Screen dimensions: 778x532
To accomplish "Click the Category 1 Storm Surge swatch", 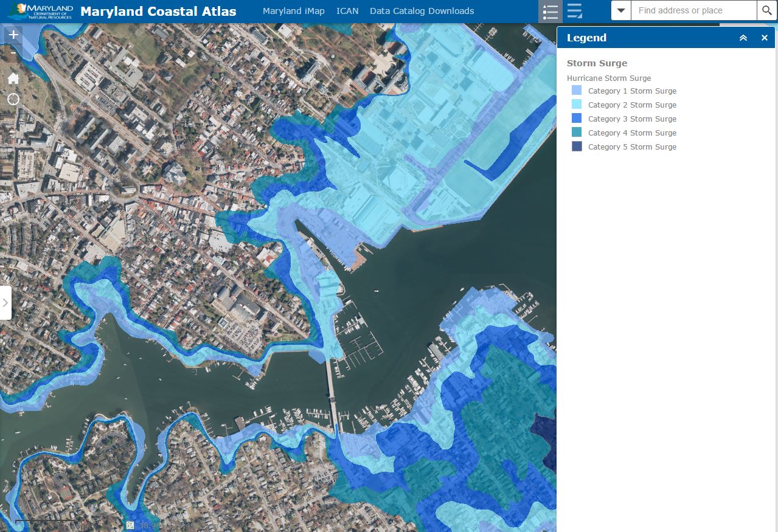I will pyautogui.click(x=577, y=91).
